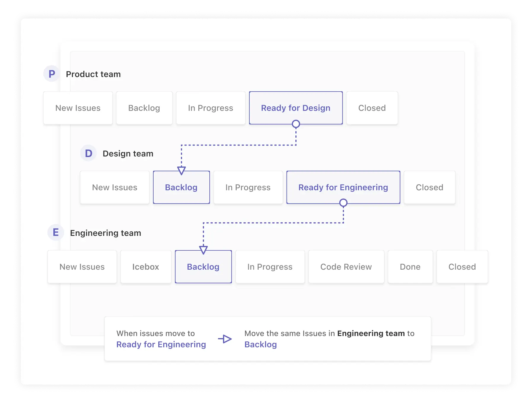Viewport: 532px width, 403px height.
Task: Select Product team's In Progress stage
Action: 211,108
